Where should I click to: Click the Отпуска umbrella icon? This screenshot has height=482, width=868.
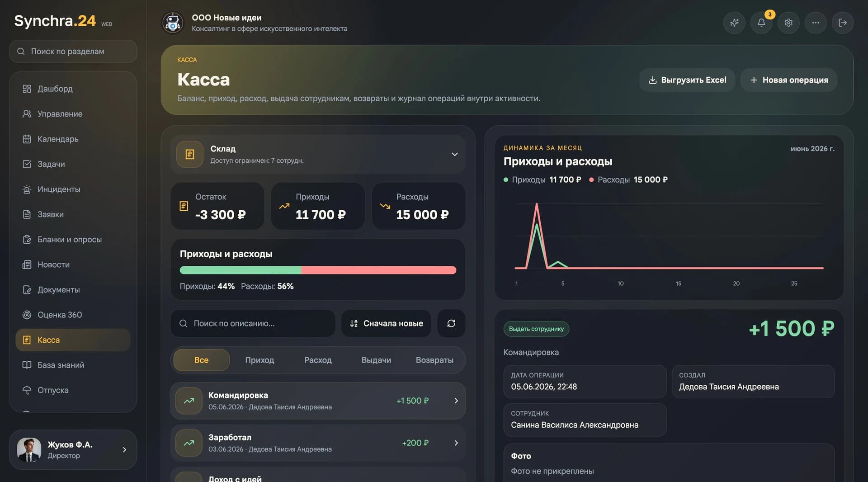(x=27, y=390)
